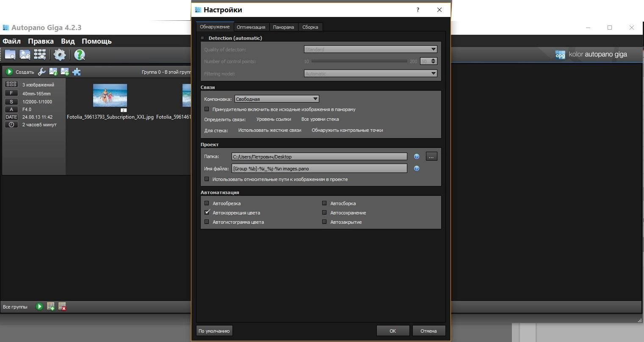Open the Компоновка dropdown set to Свободная
This screenshot has width=644, height=342.
276,99
